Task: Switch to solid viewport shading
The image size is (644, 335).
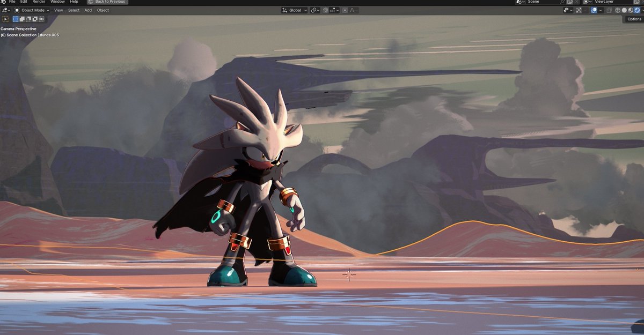Action: 624,10
